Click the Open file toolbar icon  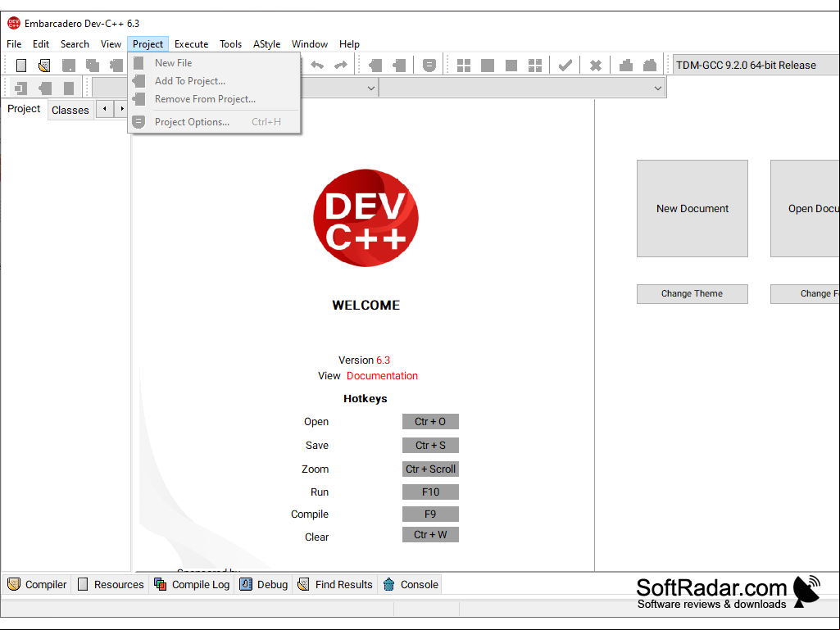point(44,66)
